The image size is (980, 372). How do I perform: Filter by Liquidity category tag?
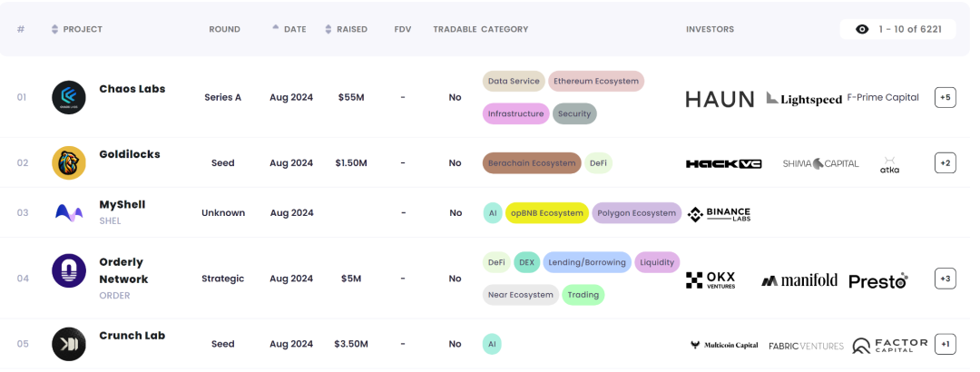(x=657, y=262)
